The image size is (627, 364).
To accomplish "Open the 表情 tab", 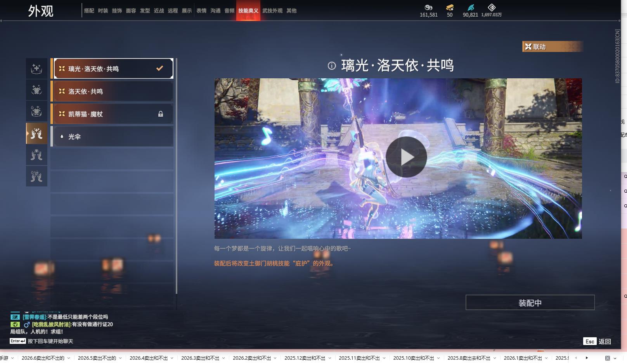I will 201,11.
